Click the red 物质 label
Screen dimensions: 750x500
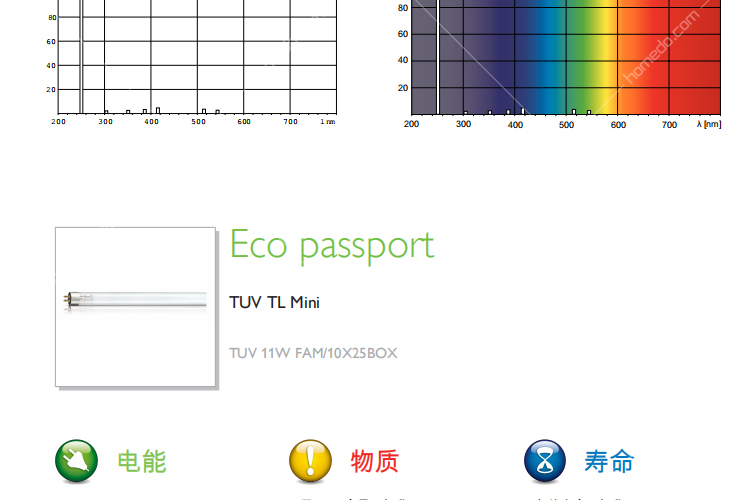[x=375, y=461]
